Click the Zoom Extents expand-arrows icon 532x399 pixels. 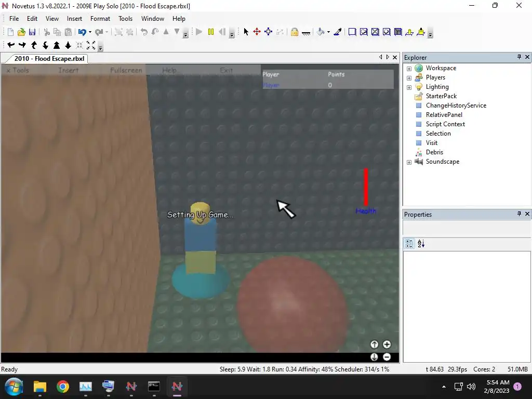point(91,45)
